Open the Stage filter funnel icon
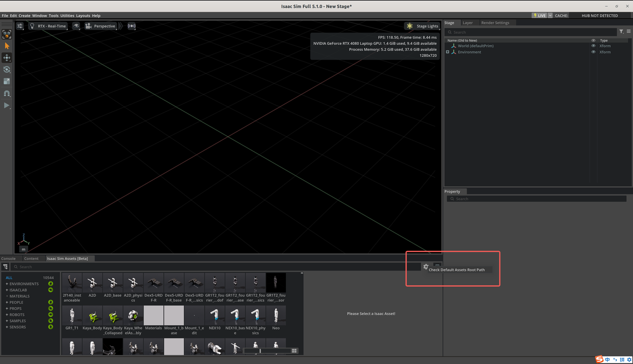The image size is (633, 364). pos(622,32)
